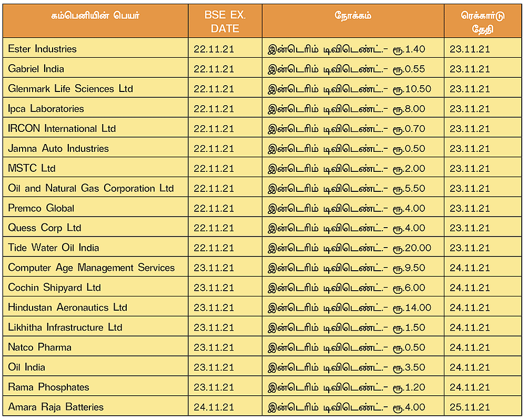Select 'Hindustan Aeronautics Ltd' company name
This screenshot has width=526, height=420.
click(x=67, y=308)
